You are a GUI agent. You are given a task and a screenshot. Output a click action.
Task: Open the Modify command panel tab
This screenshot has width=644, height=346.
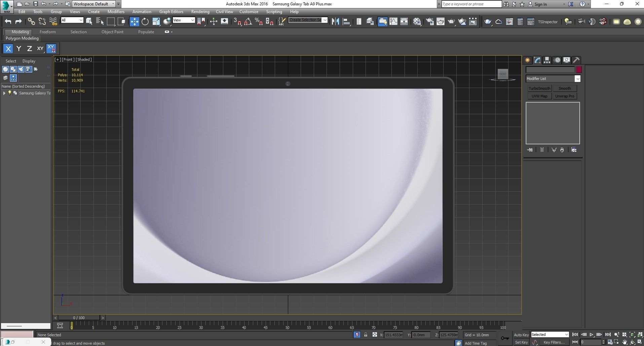pyautogui.click(x=537, y=60)
